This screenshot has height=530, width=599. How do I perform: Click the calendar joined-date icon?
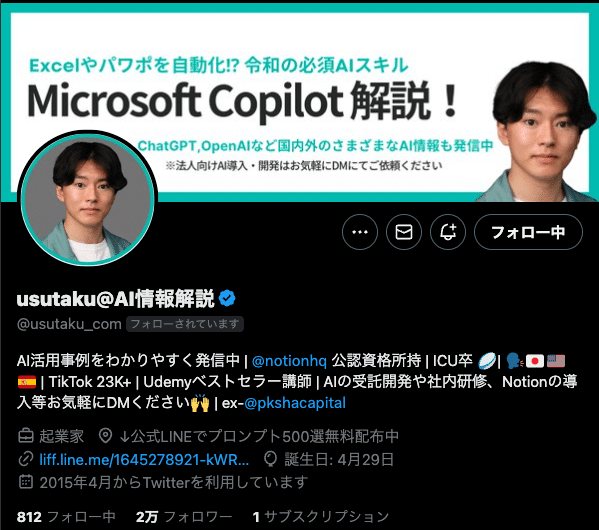pos(26,482)
